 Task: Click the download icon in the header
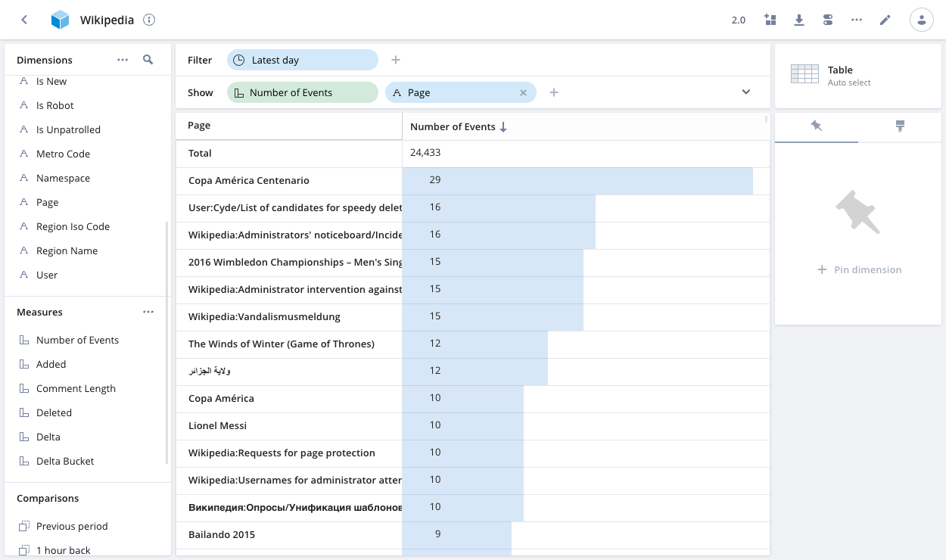(799, 20)
